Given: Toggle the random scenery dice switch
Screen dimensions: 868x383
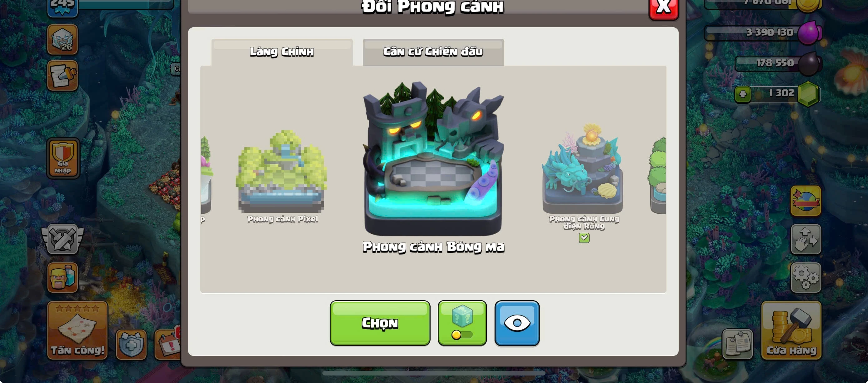Looking at the screenshot, I should point(462,323).
